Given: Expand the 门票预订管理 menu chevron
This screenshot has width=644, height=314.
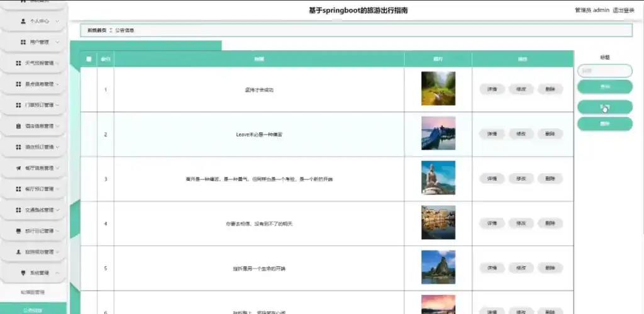Looking at the screenshot, I should 57,105.
